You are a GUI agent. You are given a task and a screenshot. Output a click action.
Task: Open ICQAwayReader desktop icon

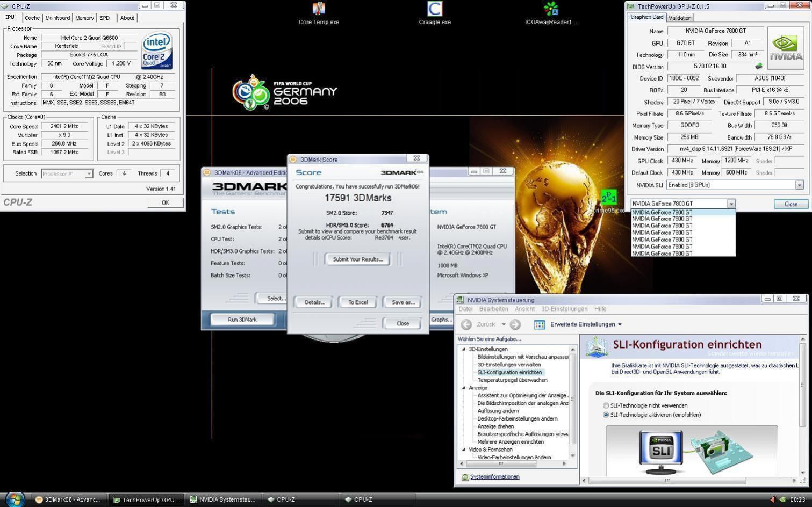coord(551,13)
